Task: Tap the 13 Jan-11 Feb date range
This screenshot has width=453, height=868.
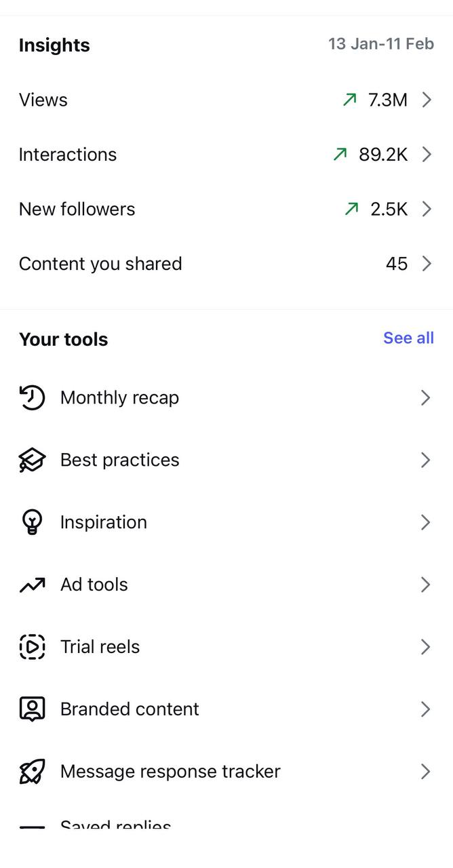Action: pyautogui.click(x=381, y=44)
